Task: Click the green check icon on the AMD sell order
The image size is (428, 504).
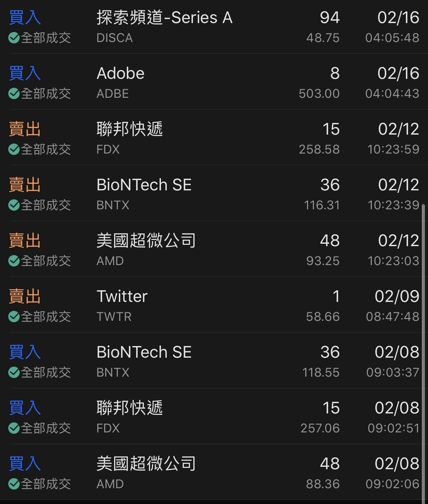Action: coord(14,261)
